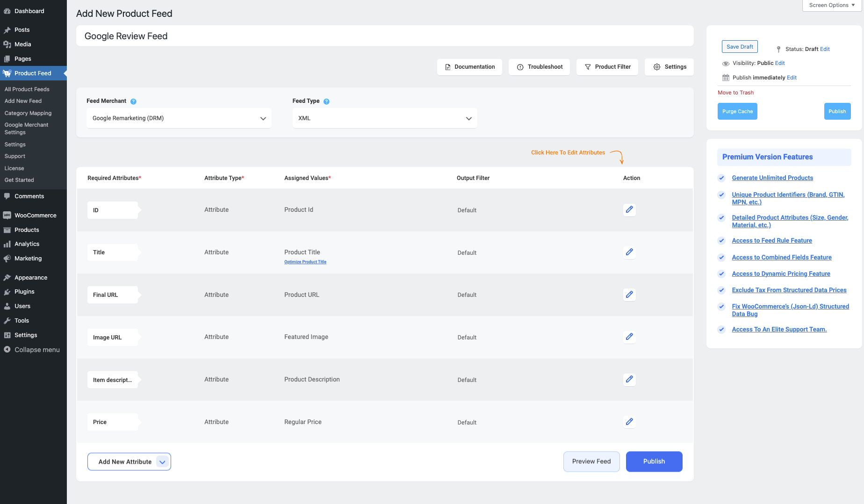Click Edit link next to Visibility Public
The width and height of the screenshot is (864, 504).
(x=780, y=63)
